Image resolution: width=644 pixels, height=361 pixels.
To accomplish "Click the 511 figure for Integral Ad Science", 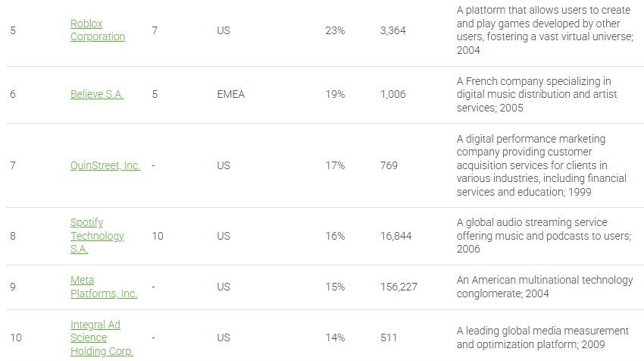I will click(x=389, y=337).
